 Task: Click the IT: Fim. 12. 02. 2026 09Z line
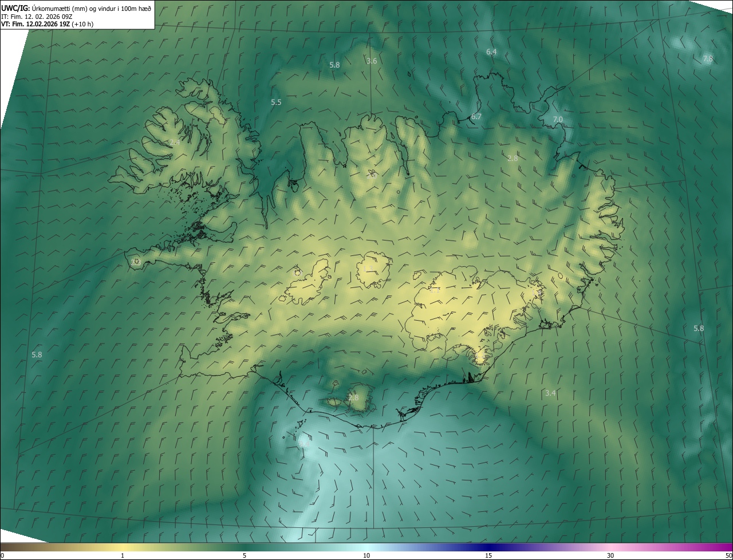coord(37,16)
